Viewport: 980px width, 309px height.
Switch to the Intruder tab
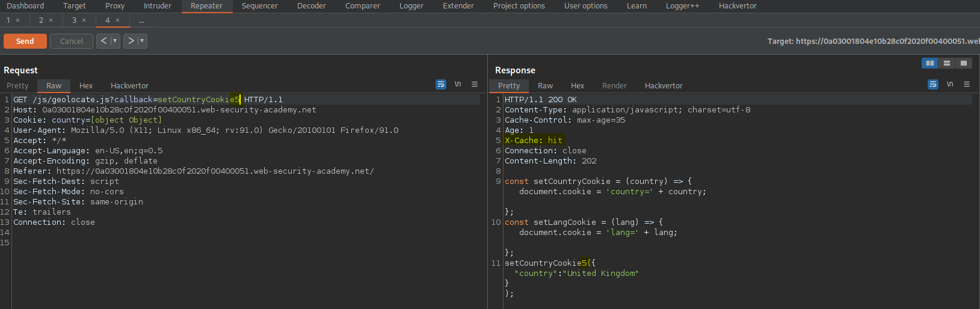pyautogui.click(x=158, y=6)
